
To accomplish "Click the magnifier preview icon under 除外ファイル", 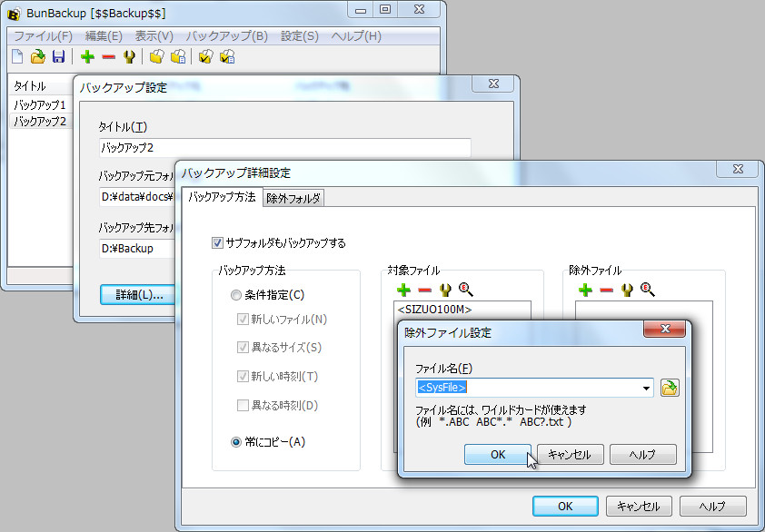I will [647, 289].
